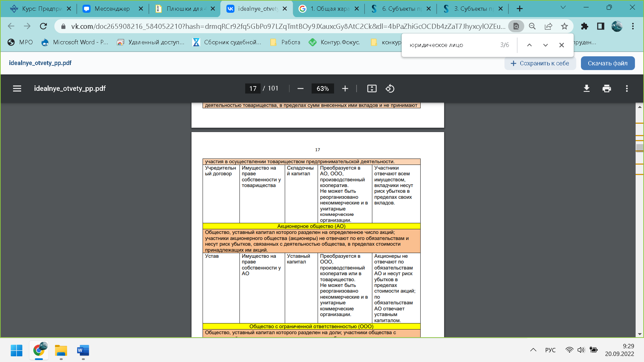This screenshot has width=644, height=362.
Task: Click the page search lens icon in address bar
Action: (x=516, y=26)
